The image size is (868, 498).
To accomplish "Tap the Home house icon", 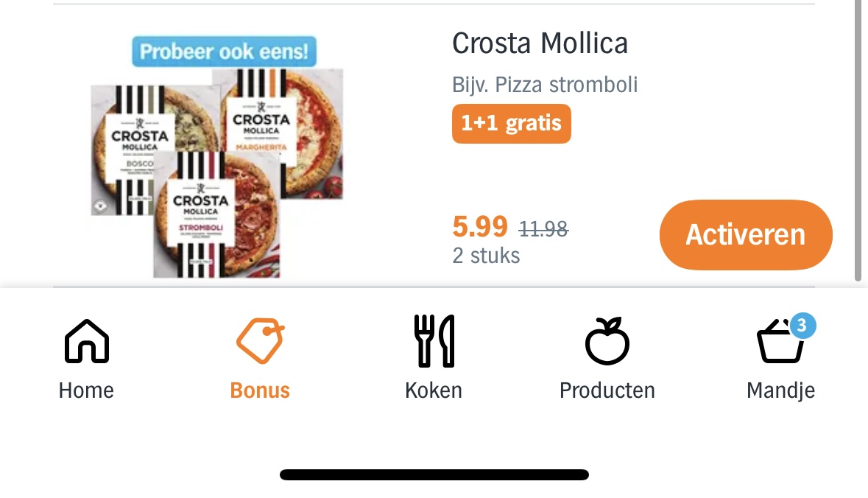I will click(x=86, y=342).
